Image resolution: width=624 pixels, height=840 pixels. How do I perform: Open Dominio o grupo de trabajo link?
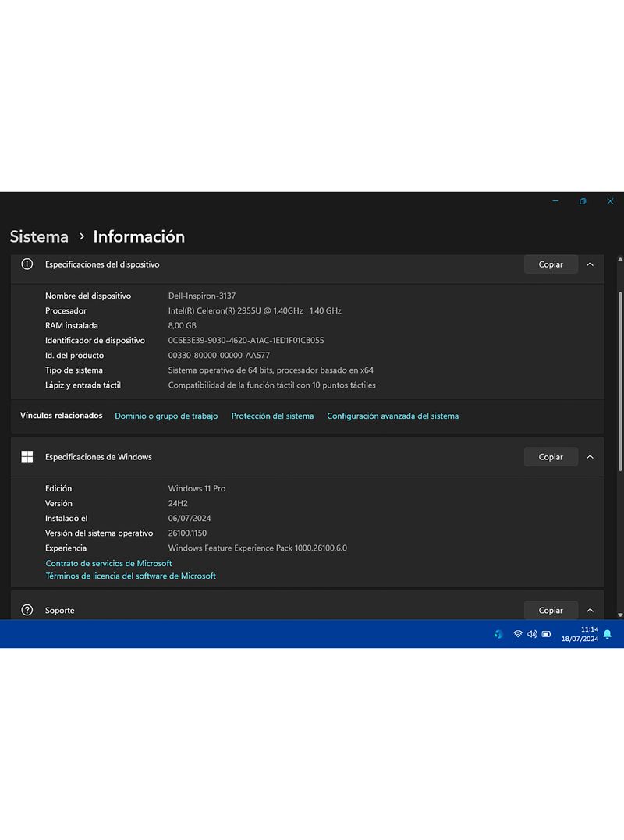[x=166, y=416]
